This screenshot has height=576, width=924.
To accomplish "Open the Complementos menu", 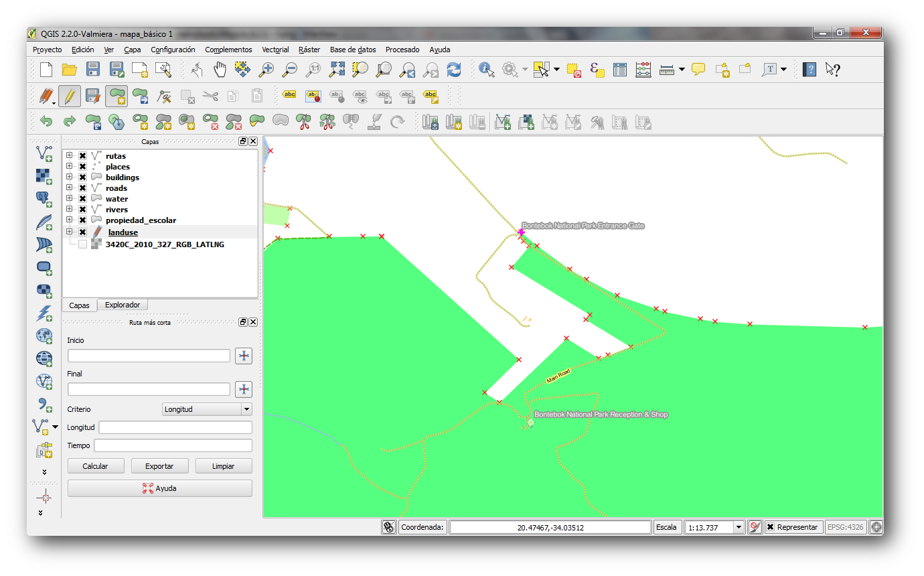I will point(228,50).
